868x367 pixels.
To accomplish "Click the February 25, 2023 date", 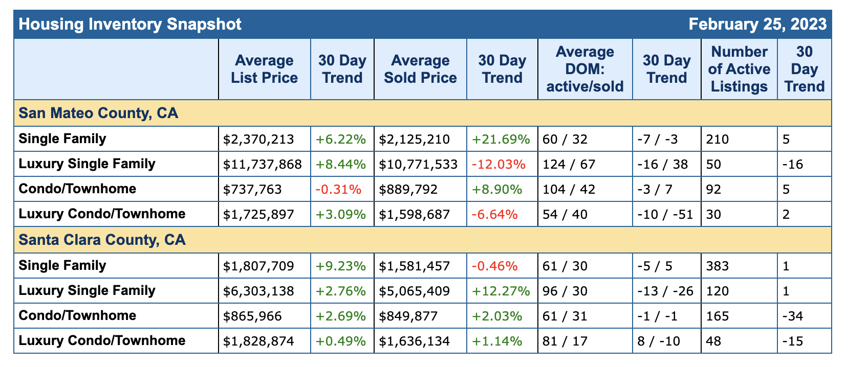I will [x=757, y=24].
